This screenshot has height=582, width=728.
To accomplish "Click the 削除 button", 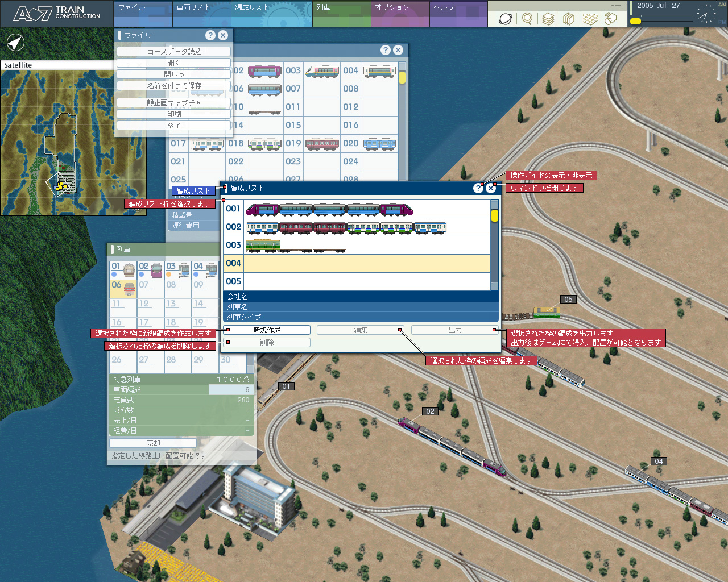I will click(x=267, y=343).
